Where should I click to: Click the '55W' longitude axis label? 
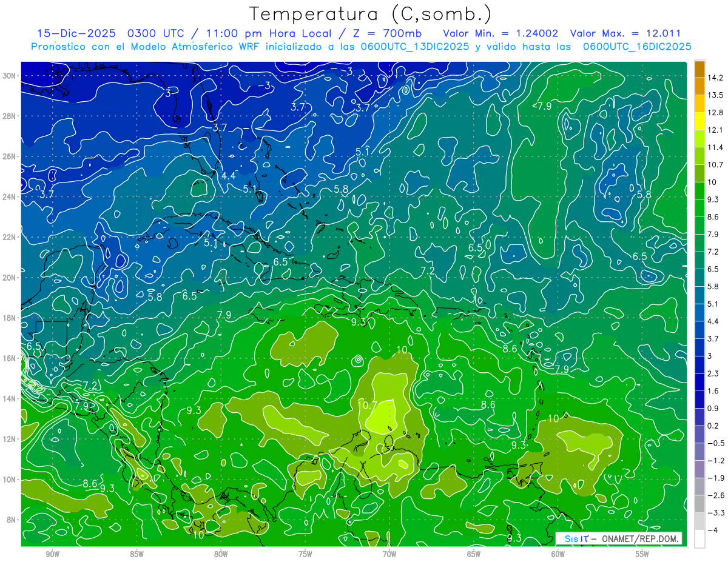642,554
